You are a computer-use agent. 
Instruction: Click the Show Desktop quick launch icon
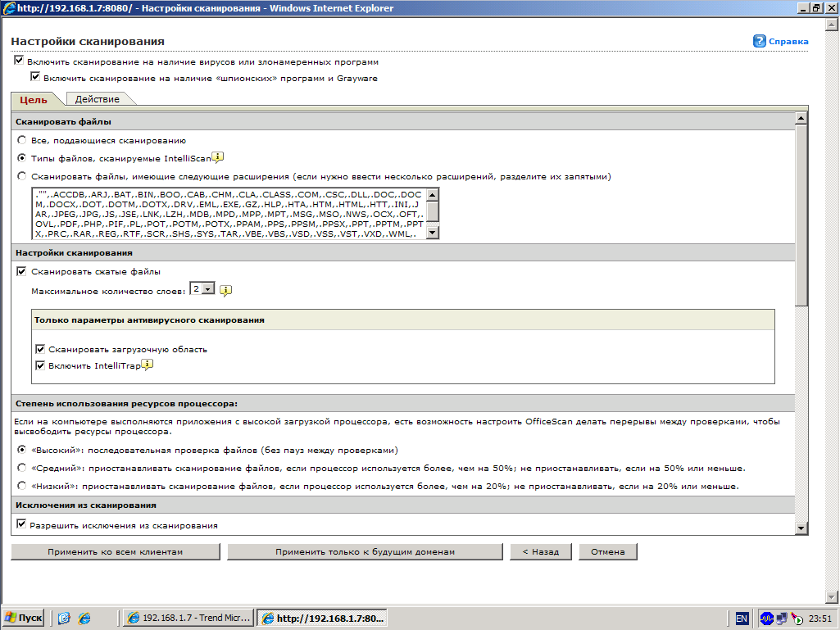click(x=64, y=619)
